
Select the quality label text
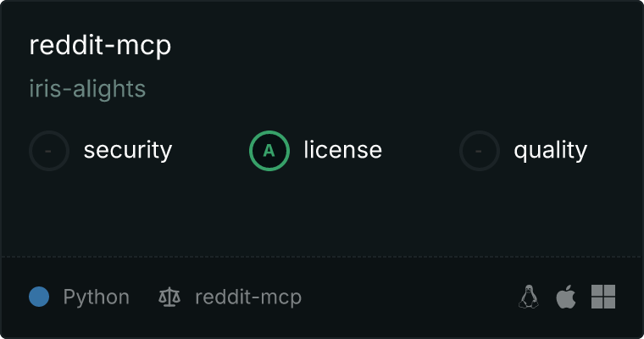(x=550, y=151)
